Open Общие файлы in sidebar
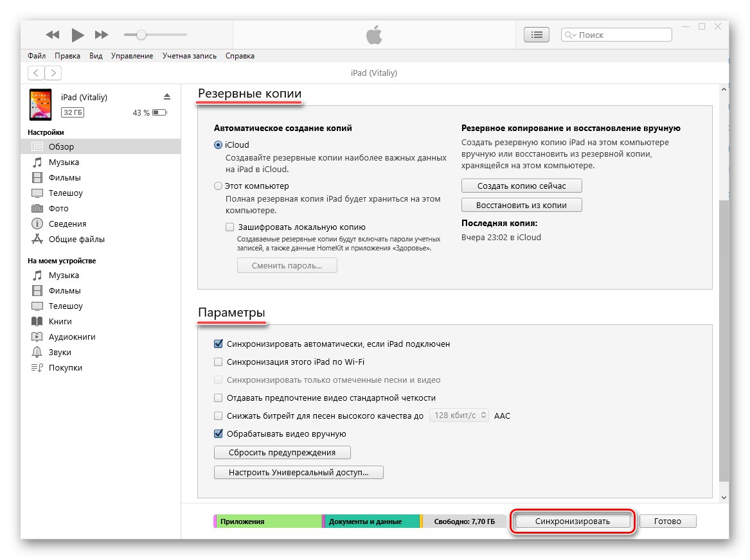Viewport: 750px width, 560px height. [76, 239]
